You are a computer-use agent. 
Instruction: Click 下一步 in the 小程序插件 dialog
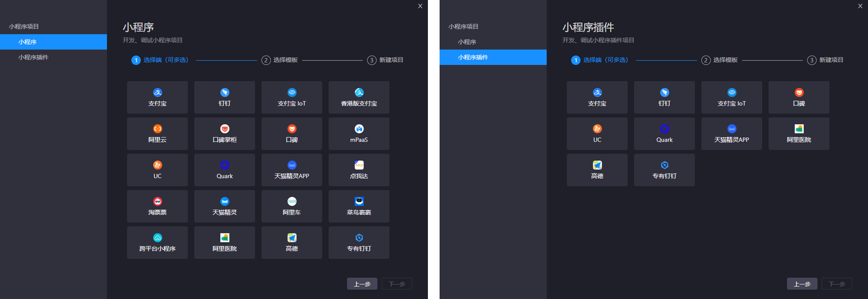pos(837,284)
